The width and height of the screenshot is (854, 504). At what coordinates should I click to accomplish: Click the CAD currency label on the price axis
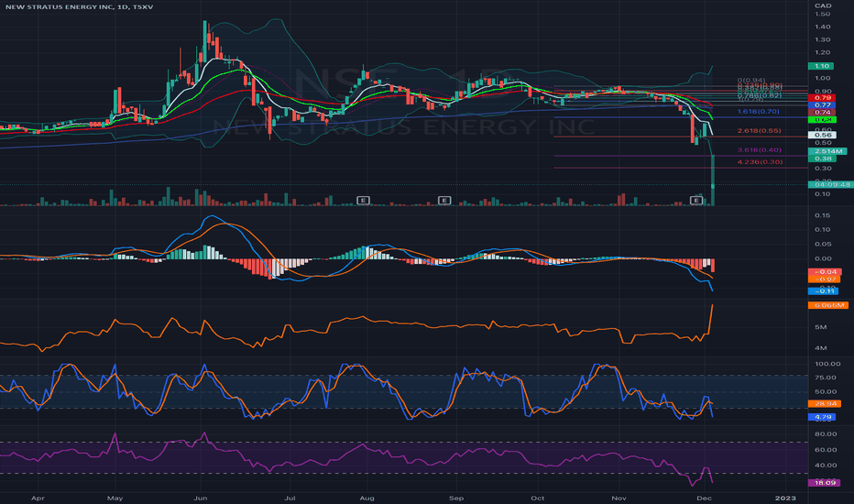[823, 5]
